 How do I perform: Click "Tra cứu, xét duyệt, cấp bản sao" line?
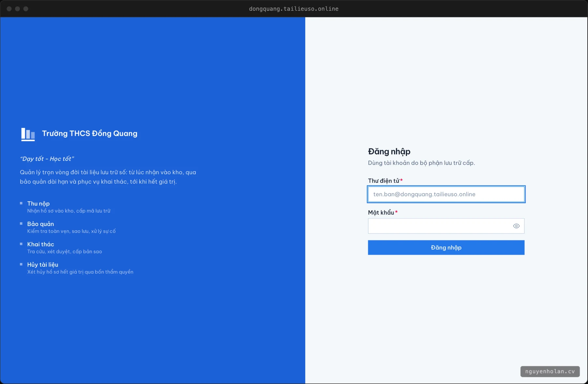click(x=65, y=251)
